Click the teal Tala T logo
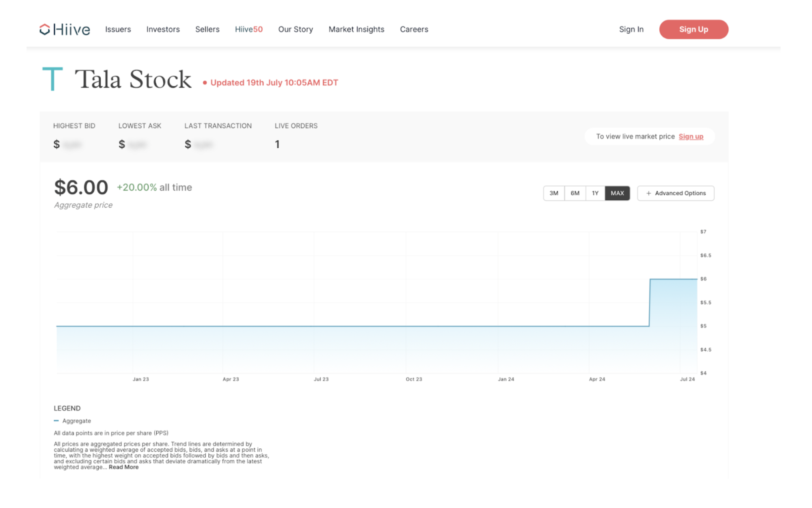This screenshot has width=812, height=508. [x=52, y=79]
